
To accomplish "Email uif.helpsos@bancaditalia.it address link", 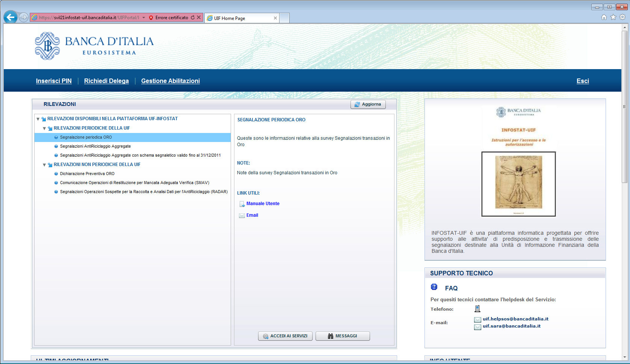I will 515,319.
